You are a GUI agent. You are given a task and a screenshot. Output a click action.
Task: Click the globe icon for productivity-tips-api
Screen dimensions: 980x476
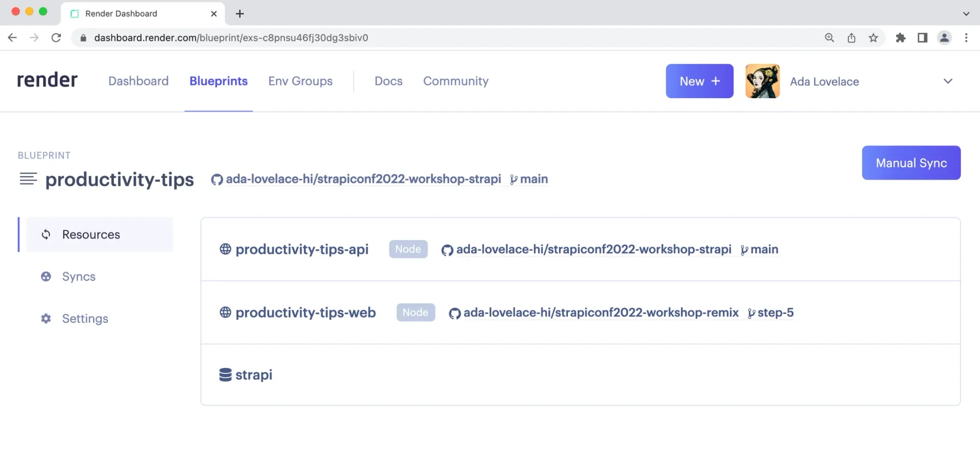225,249
